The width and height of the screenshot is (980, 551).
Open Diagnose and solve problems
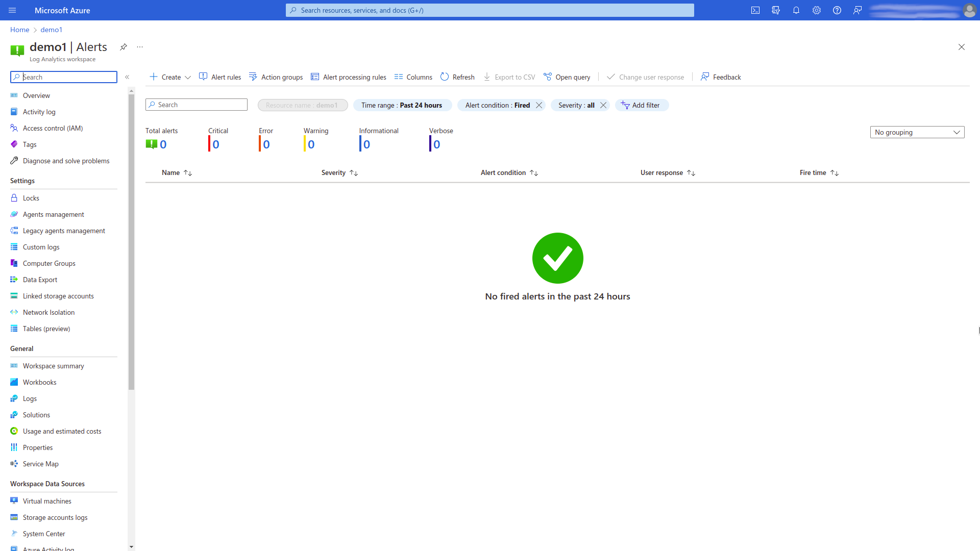click(x=64, y=161)
